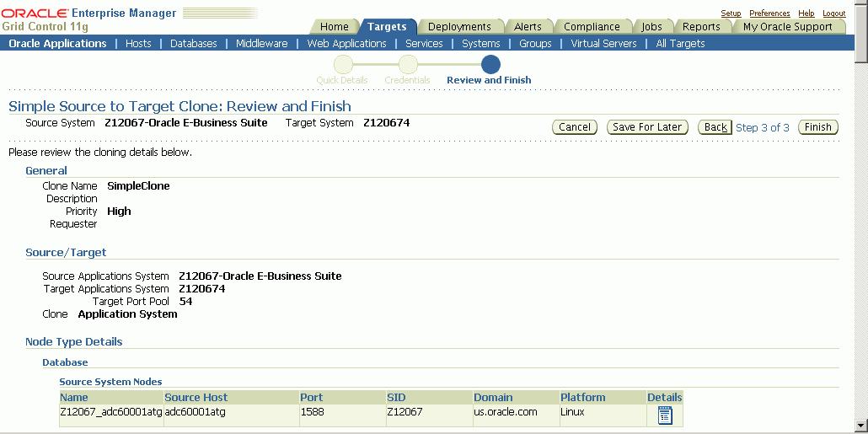Click Save For Later button

click(x=647, y=127)
